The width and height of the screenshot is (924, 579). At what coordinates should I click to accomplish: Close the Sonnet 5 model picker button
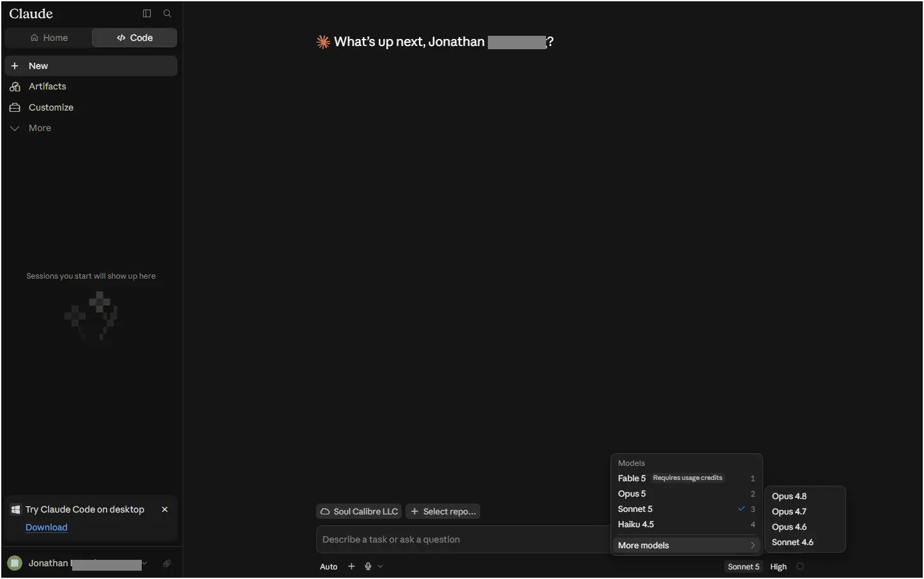743,566
